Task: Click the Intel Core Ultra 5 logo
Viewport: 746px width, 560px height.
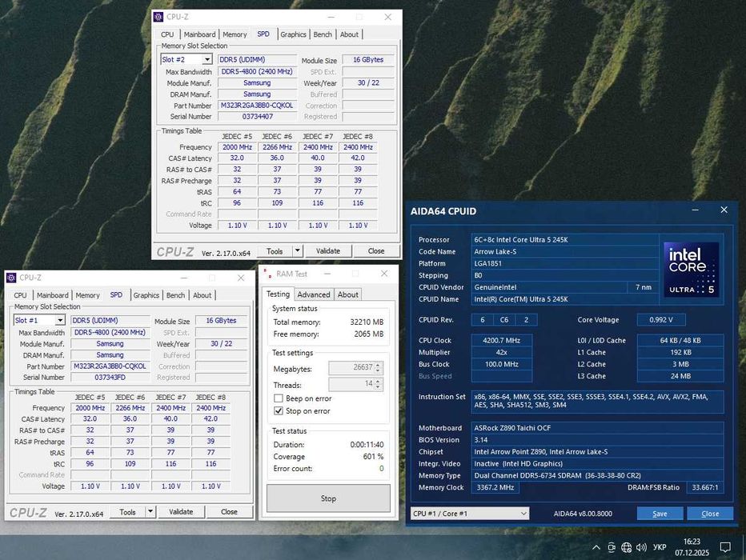Action: pos(692,270)
